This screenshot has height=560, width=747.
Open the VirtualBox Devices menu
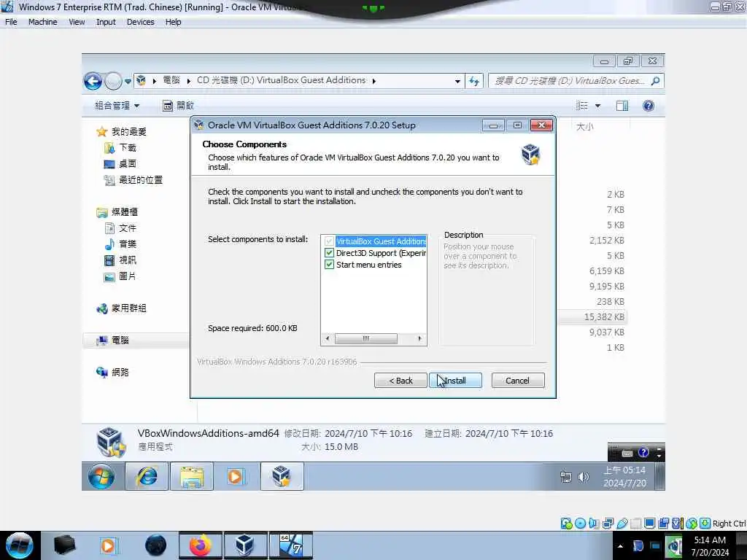141,22
